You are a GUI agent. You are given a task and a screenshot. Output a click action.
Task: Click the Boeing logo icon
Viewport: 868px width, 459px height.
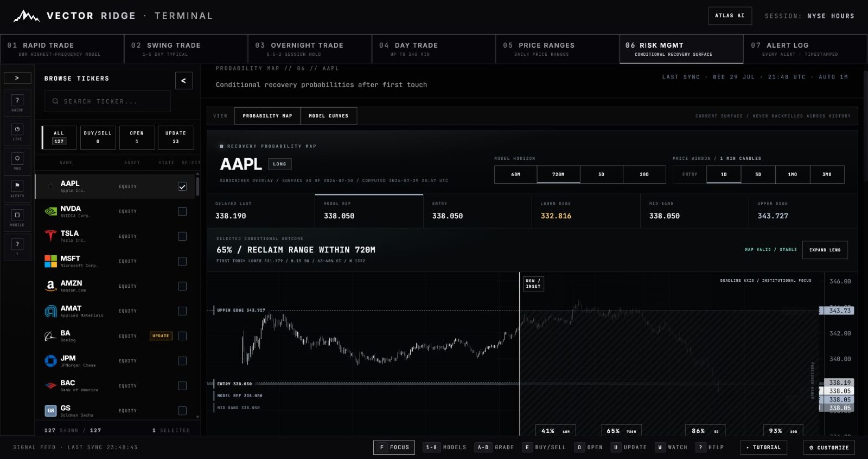(x=50, y=336)
